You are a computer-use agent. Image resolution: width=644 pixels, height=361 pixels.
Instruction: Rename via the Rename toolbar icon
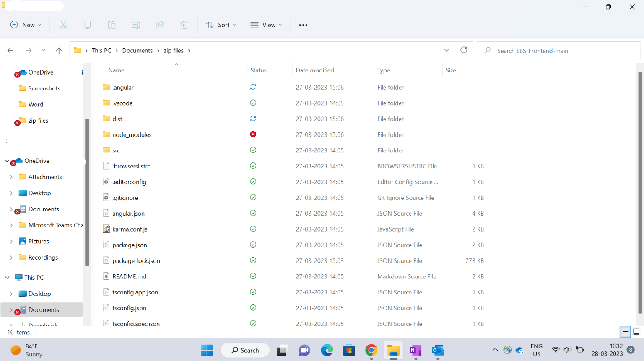click(x=136, y=25)
